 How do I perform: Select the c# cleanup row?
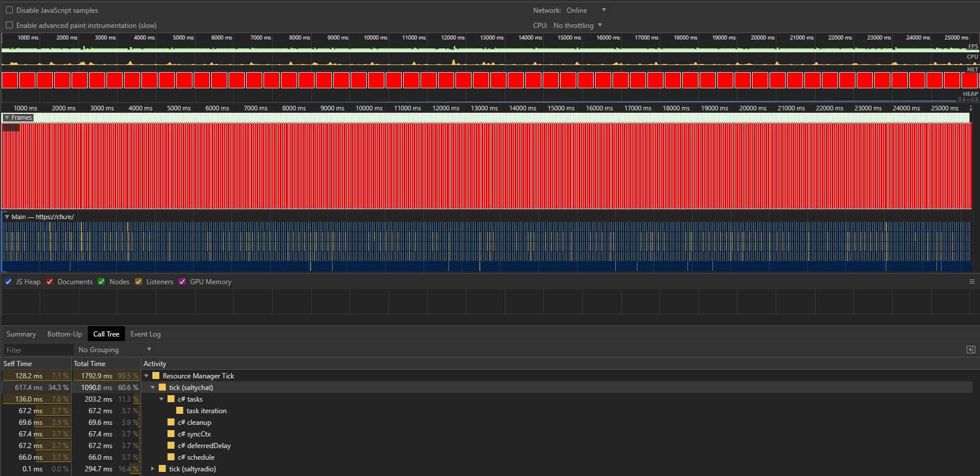click(x=486, y=423)
